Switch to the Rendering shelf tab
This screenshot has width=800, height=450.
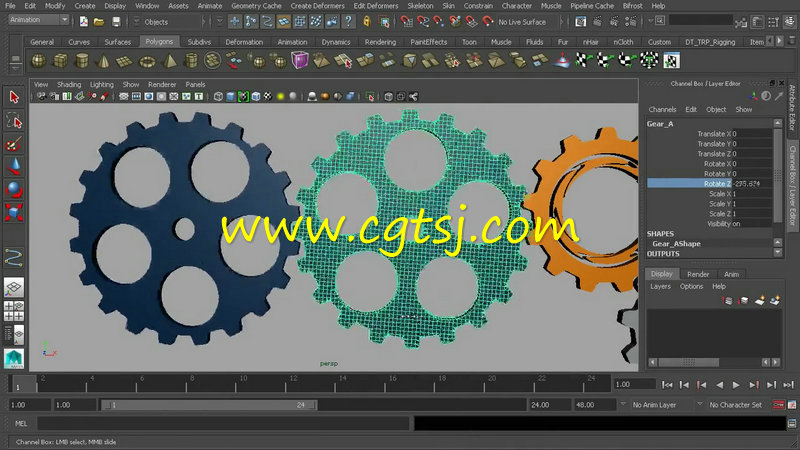380,42
